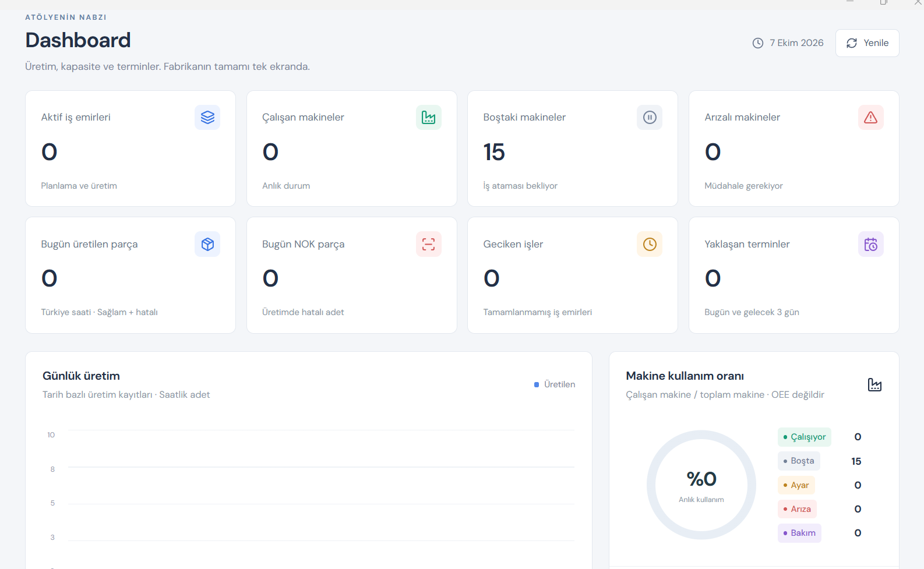924x569 pixels.
Task: Click the ATÖLYENİN NABZI header label
Action: pyautogui.click(x=66, y=17)
